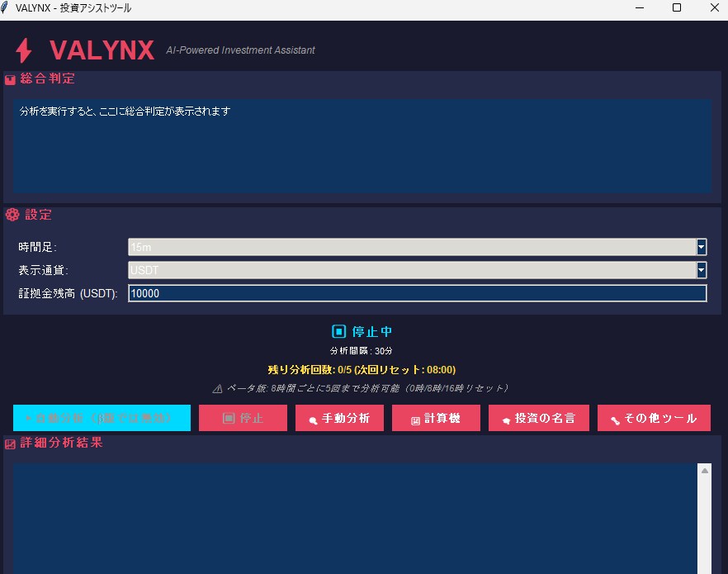This screenshot has height=574, width=728.
Task: Close the VALYNX window
Action: pyautogui.click(x=715, y=8)
